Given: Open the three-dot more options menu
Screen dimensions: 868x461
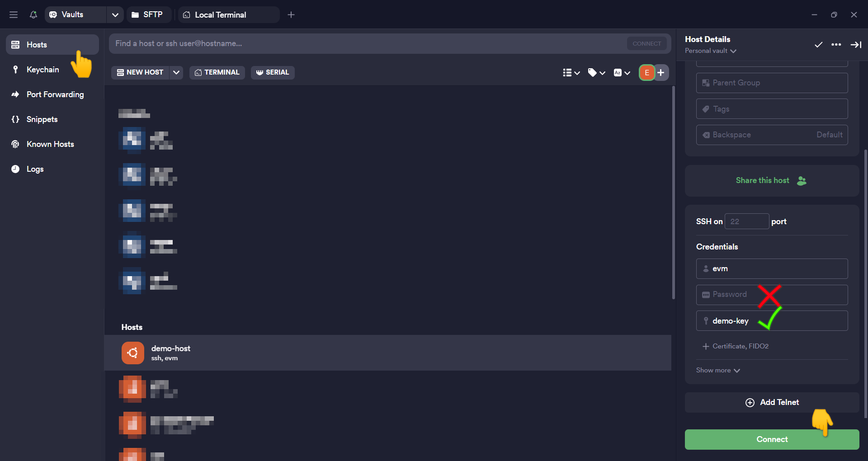Looking at the screenshot, I should coord(836,45).
